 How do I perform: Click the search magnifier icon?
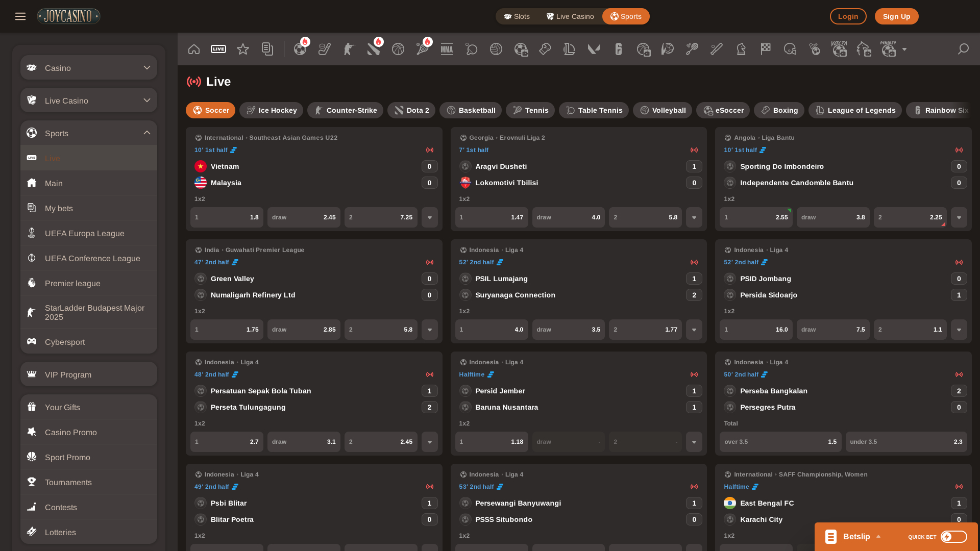click(963, 49)
